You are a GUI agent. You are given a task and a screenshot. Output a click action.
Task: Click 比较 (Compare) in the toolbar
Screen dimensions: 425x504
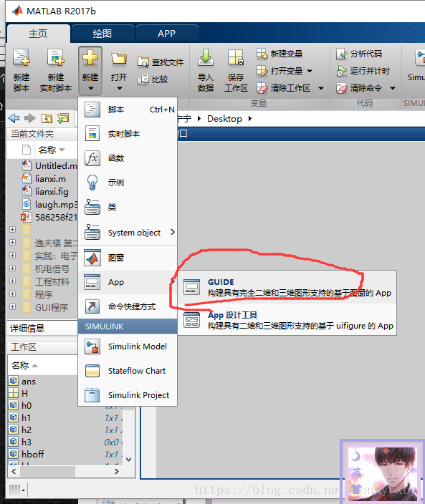click(x=153, y=79)
